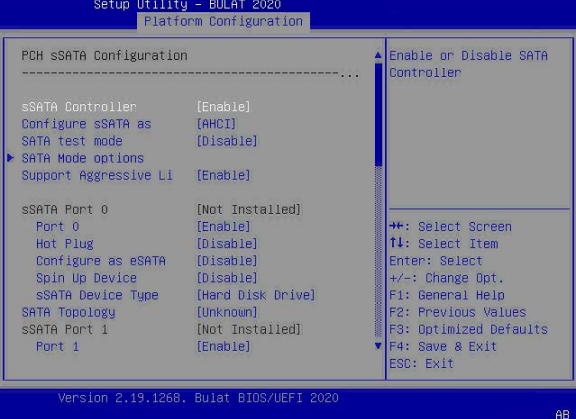This screenshot has width=576, height=419.
Task: Click F3: Optimized Defaults hint
Action: coord(468,329)
